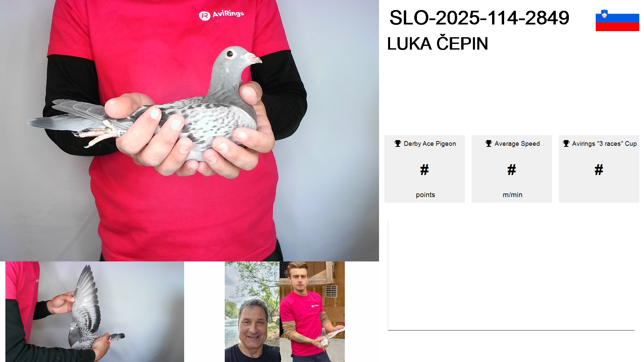Click owner name LUKA ČEPIN
Viewport: 644px width, 362px height.
click(437, 44)
